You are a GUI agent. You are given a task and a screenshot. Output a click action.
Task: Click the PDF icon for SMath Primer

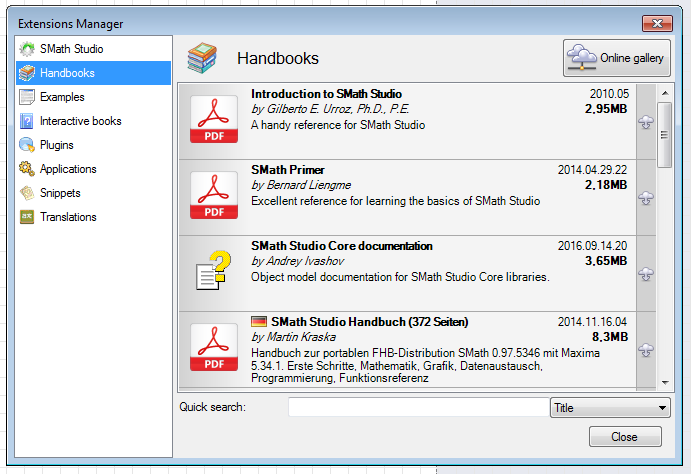214,197
